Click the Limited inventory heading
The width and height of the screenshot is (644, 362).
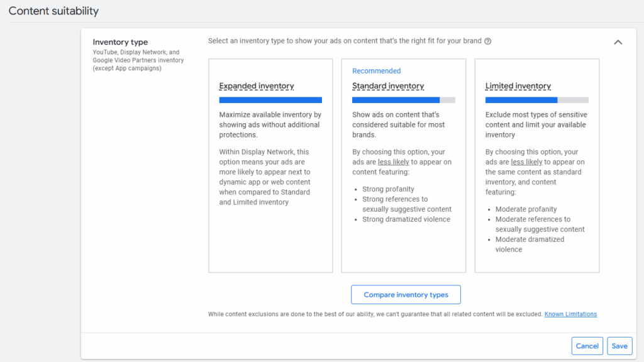518,85
